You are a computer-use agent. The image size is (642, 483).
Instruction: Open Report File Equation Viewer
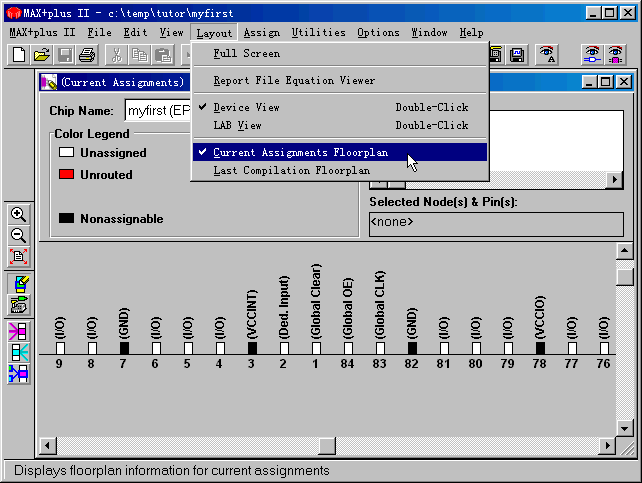tap(294, 81)
